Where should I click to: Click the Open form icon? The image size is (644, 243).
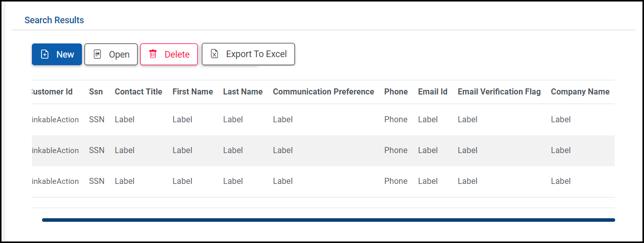point(98,55)
